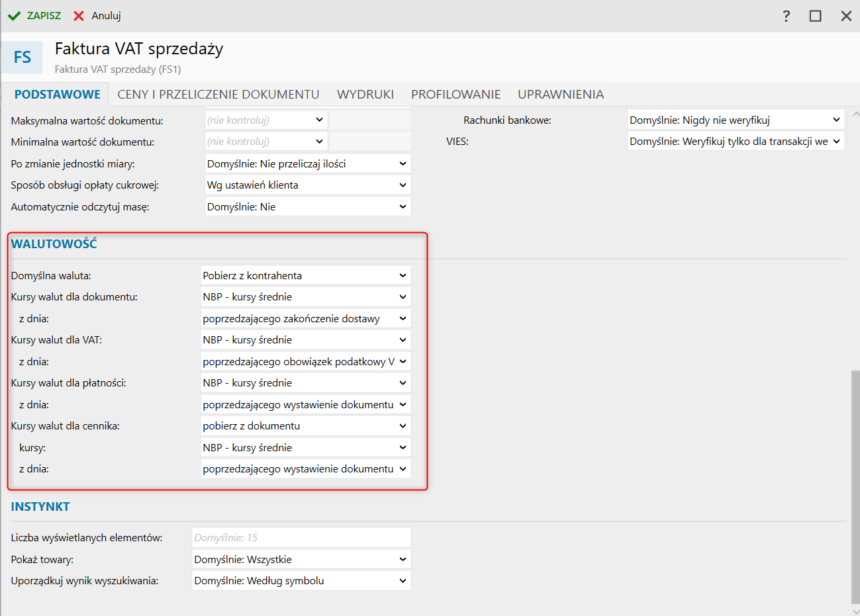Click the vertical scrollbar thumb
The image size is (860, 616).
[854, 486]
